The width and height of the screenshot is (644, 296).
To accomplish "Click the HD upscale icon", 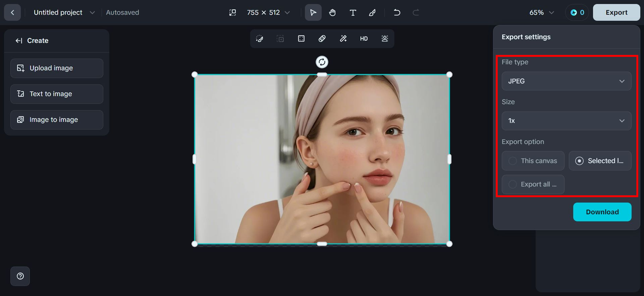I will point(364,39).
